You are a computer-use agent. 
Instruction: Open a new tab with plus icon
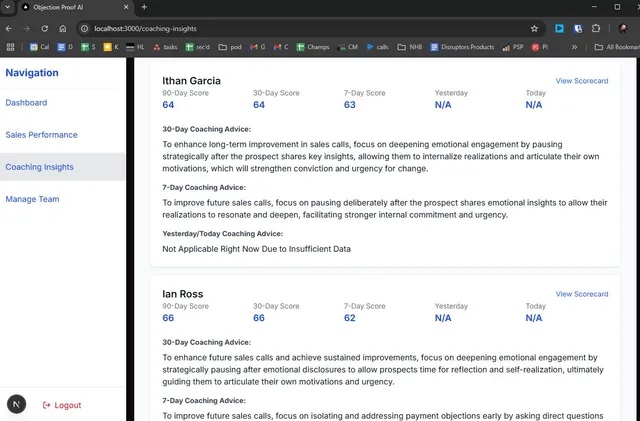click(144, 7)
